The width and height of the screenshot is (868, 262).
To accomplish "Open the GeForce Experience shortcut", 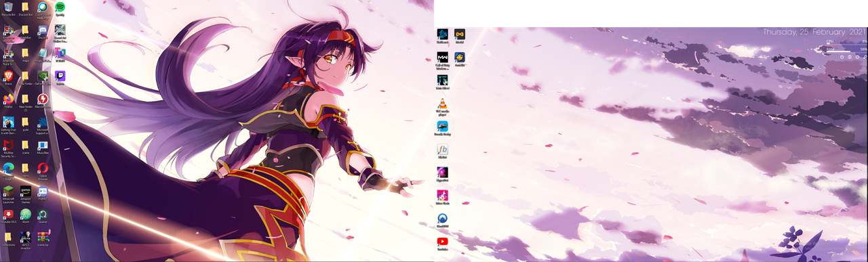I will pos(42,78).
